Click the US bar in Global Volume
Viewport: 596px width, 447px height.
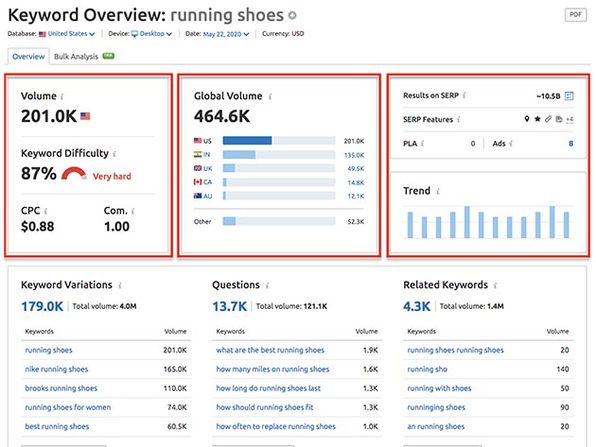pos(247,141)
